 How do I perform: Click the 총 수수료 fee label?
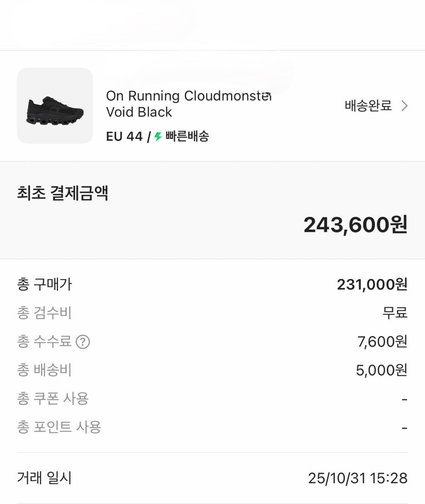(x=44, y=342)
